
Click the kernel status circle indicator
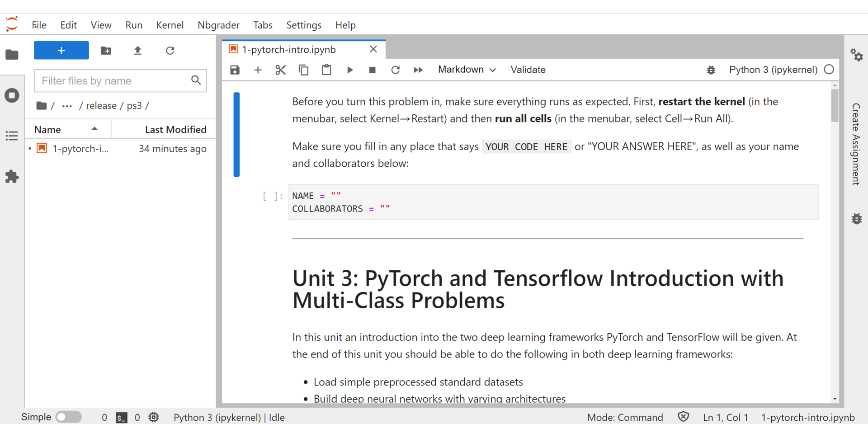[829, 70]
